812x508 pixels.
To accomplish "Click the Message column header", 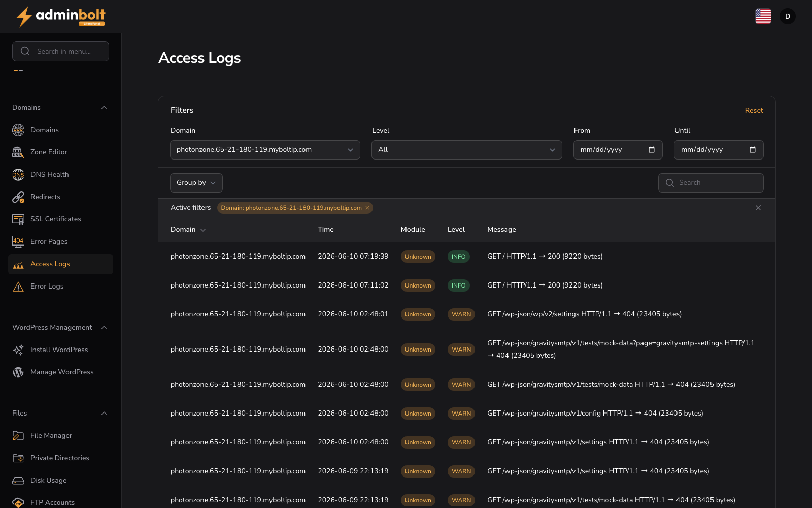I will point(501,230).
